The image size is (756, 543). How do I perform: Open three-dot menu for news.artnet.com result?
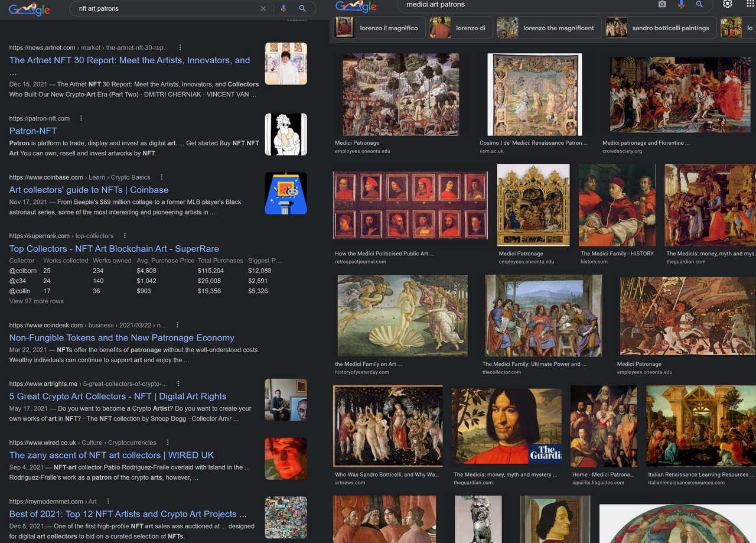tap(180, 48)
